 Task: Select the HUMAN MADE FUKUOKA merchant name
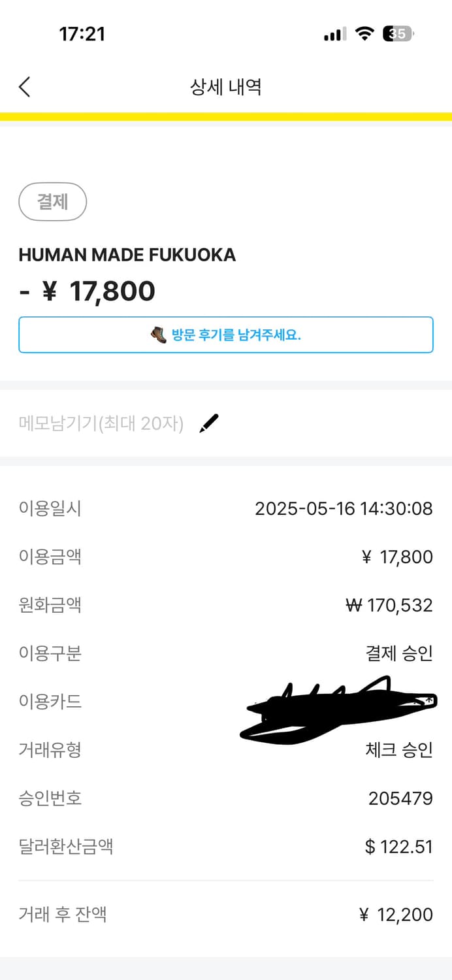127,255
